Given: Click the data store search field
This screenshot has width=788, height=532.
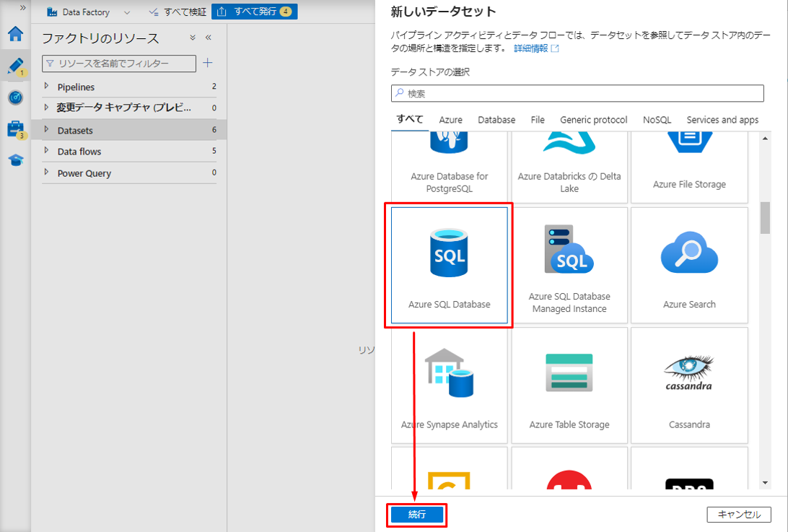Looking at the screenshot, I should point(577,94).
